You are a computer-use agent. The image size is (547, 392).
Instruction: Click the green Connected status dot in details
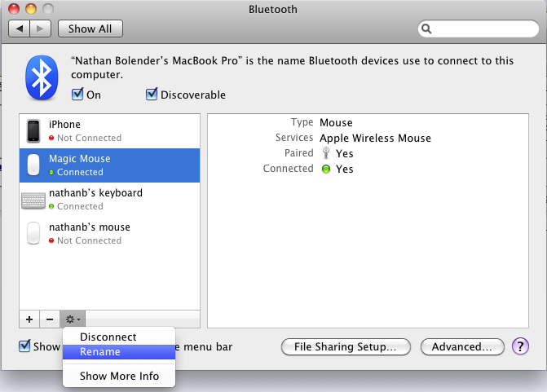tap(326, 170)
